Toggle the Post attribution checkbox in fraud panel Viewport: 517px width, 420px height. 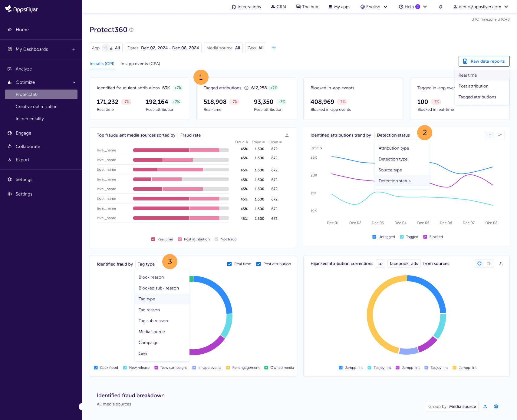[258, 264]
